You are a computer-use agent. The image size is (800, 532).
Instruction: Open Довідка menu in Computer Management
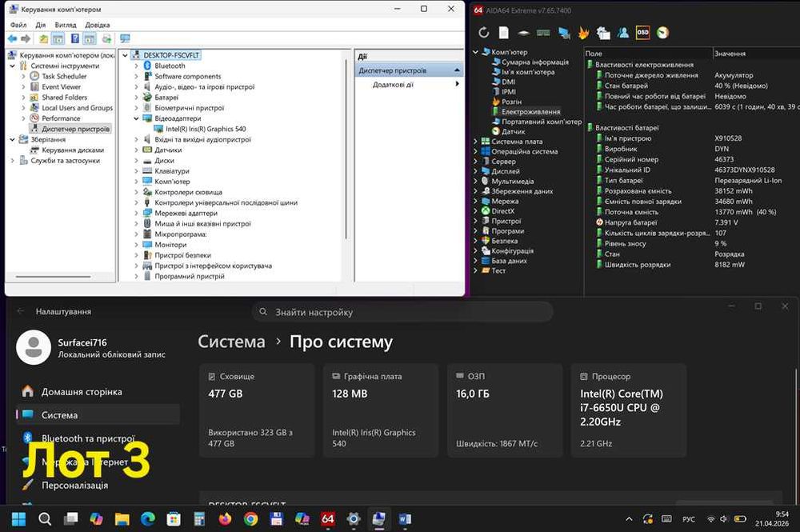click(98, 25)
